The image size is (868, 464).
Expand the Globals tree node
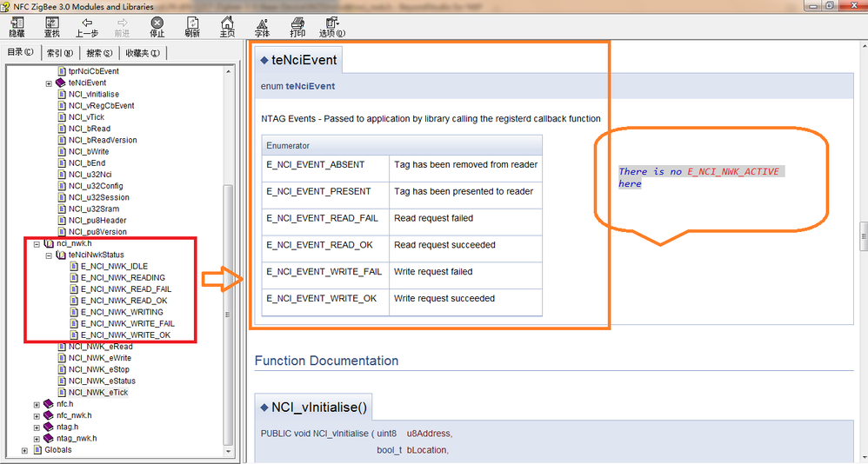pos(24,451)
